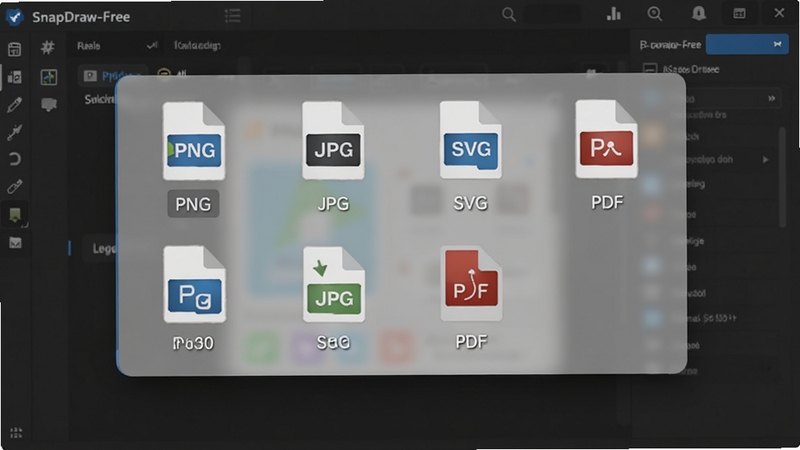Switch to the Koriandign tab
Screen dimensions: 800x450
tap(197, 45)
